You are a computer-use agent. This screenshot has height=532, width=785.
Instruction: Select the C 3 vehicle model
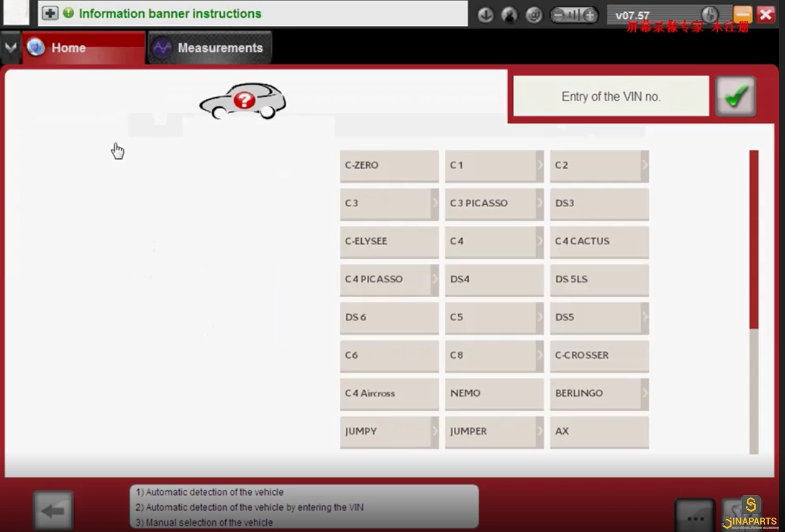point(389,204)
